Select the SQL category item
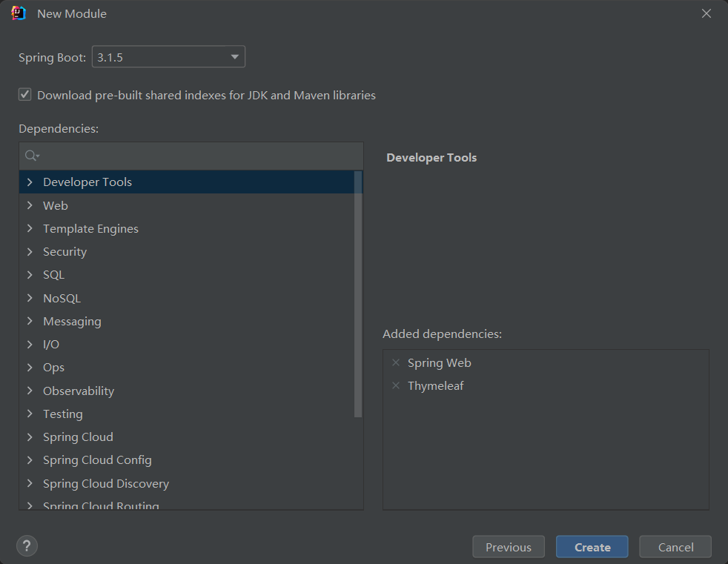The width and height of the screenshot is (728, 564). pyautogui.click(x=53, y=275)
